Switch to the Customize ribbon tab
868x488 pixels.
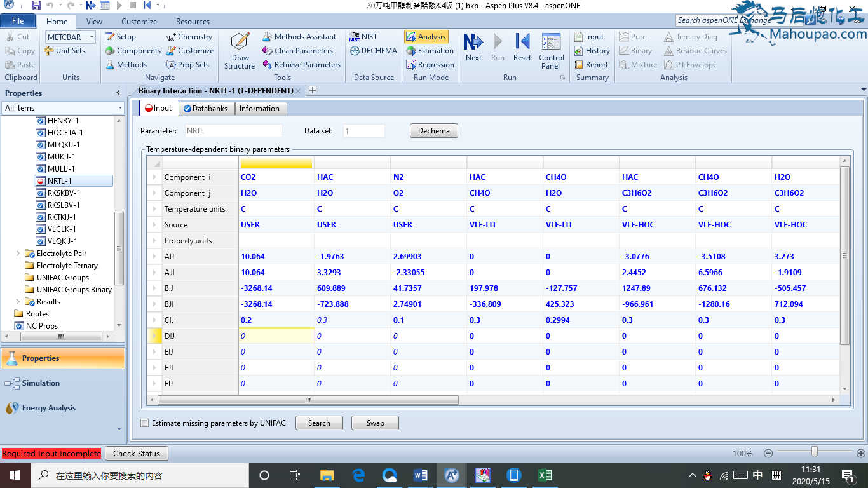tap(139, 22)
